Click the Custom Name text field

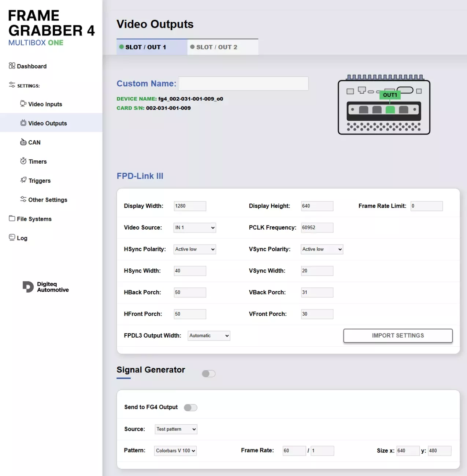(x=243, y=83)
